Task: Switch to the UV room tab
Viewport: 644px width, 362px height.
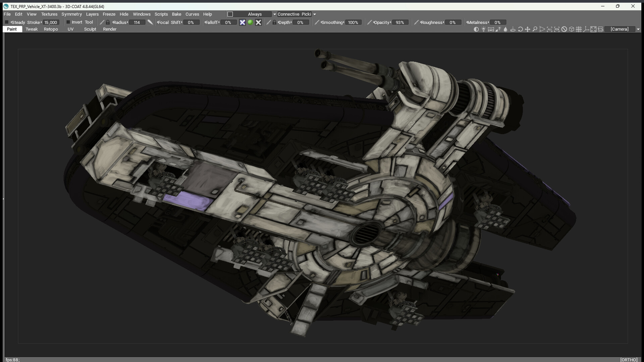Action: point(70,29)
